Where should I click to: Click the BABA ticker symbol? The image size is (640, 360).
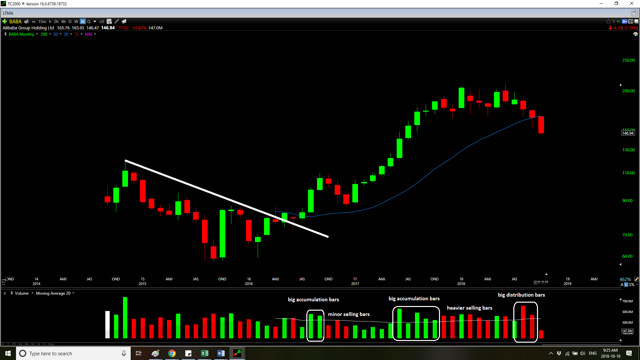click(x=16, y=21)
